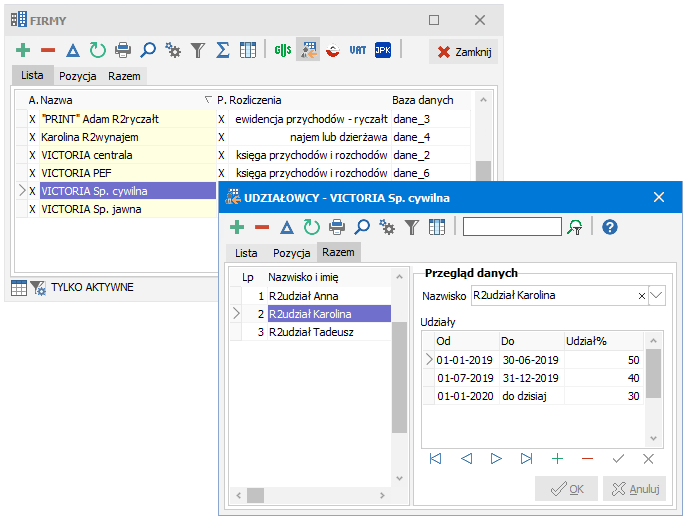Image resolution: width=686 pixels, height=521 pixels.
Task: Open gears settings in UDZIAŁOWCY toolbar
Action: [387, 227]
